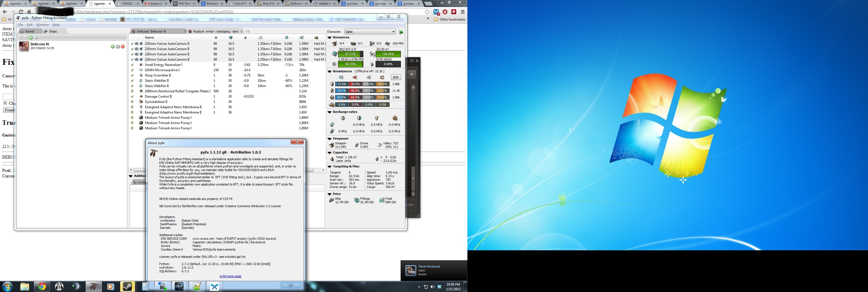Toggle state of Small Energy Neutralizer I
868x292 pixels.
point(132,65)
